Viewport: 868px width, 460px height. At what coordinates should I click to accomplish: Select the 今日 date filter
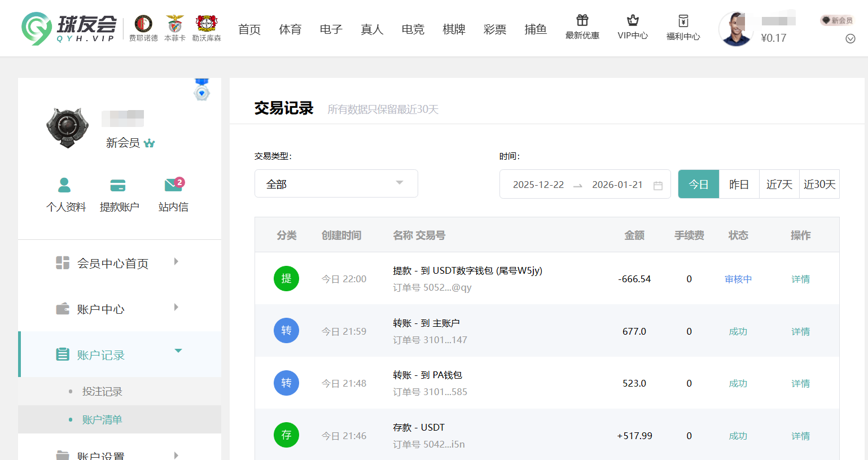click(699, 183)
